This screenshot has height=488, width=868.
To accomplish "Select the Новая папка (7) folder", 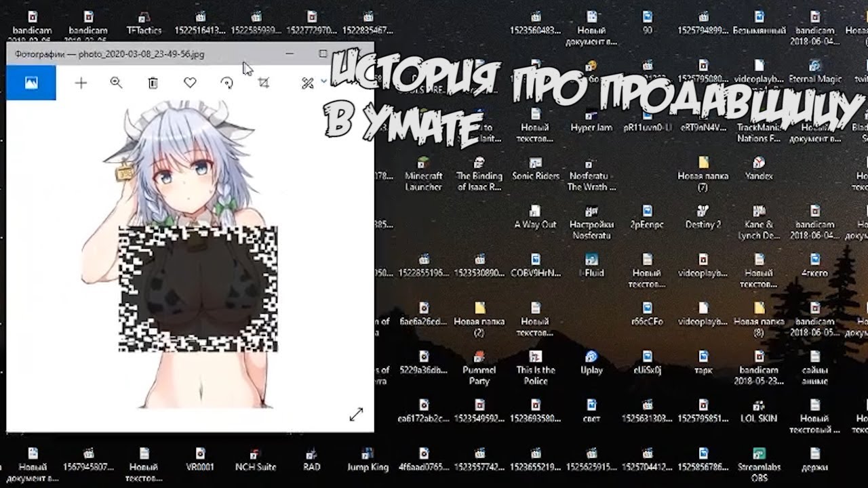I will 703,174.
